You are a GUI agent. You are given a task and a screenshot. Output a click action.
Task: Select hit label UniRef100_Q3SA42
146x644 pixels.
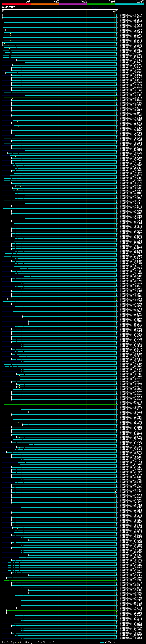[131, 309]
